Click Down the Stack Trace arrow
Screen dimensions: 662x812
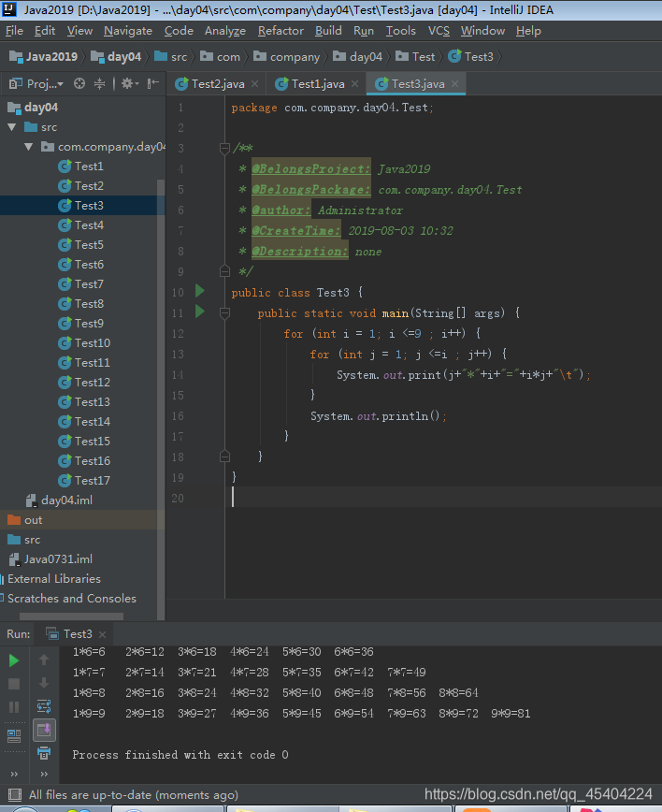(x=44, y=683)
